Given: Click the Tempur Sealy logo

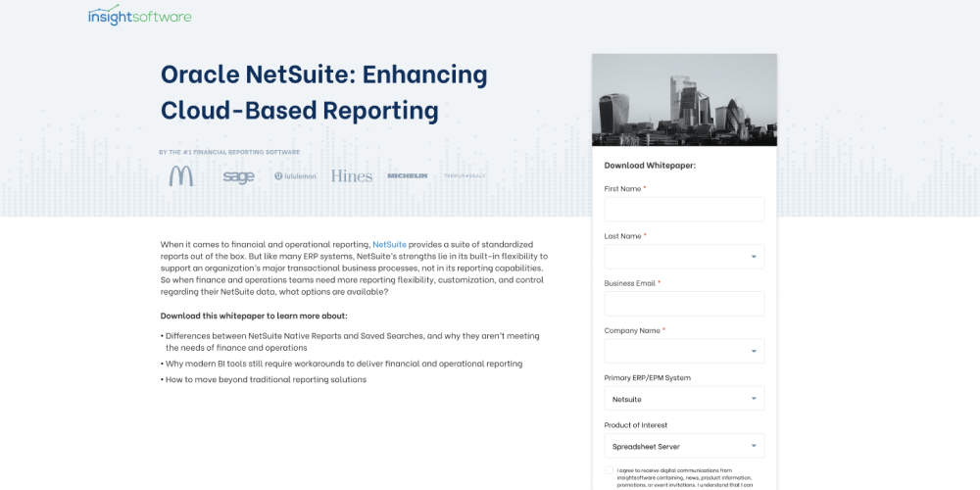Looking at the screenshot, I should click(x=465, y=176).
